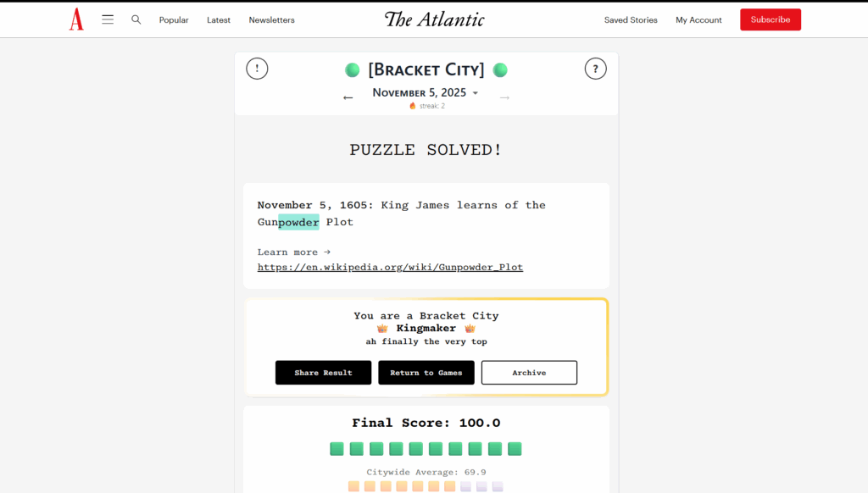This screenshot has width=868, height=493.
Task: Click the red Atlantic 'A' logo
Action: [x=76, y=19]
